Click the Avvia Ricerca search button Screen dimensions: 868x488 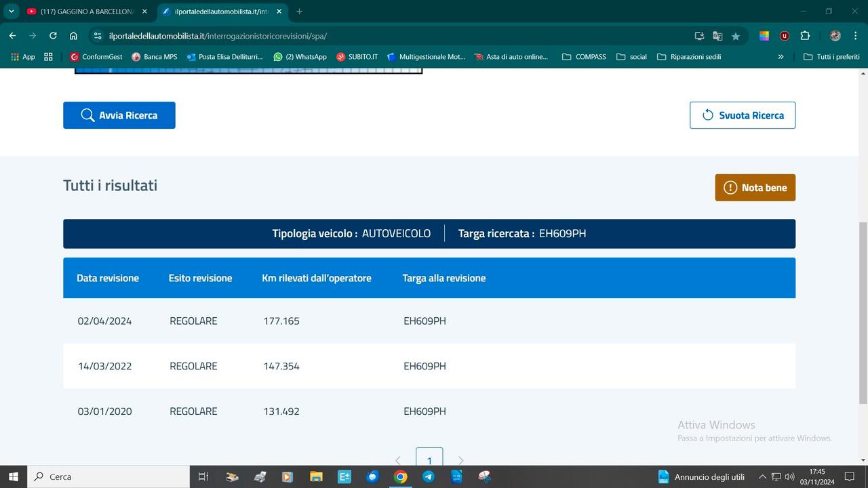pos(119,115)
